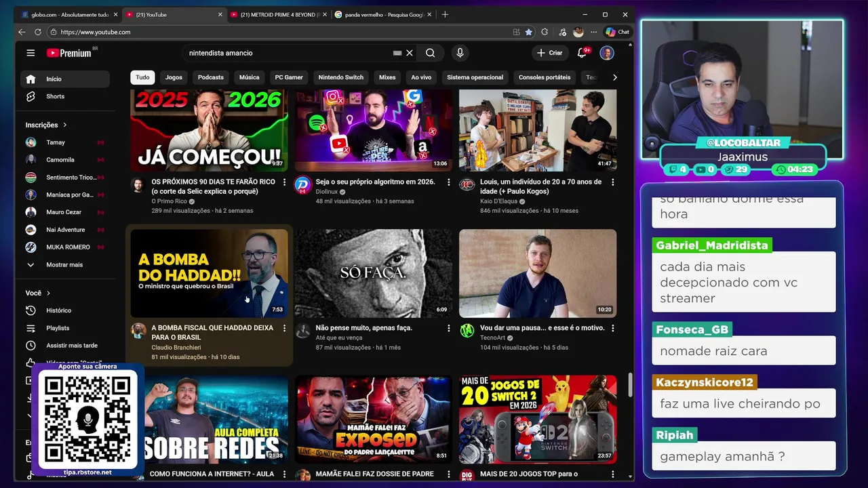The height and width of the screenshot is (488, 868).
Task: Open options for Seja o seu próprio algoritmo video
Action: (x=448, y=182)
